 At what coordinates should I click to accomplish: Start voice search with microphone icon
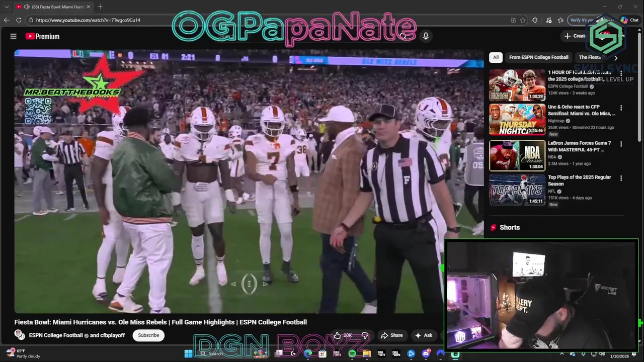click(x=426, y=36)
